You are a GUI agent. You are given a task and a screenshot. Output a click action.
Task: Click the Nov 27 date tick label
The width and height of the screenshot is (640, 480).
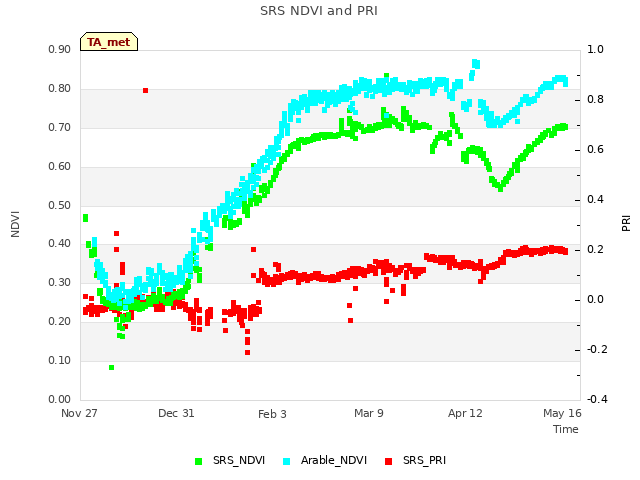(79, 413)
